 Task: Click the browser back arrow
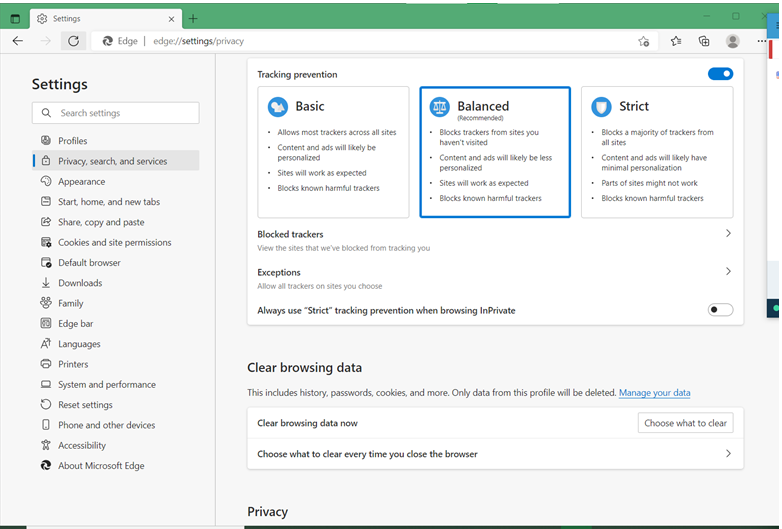pos(18,41)
